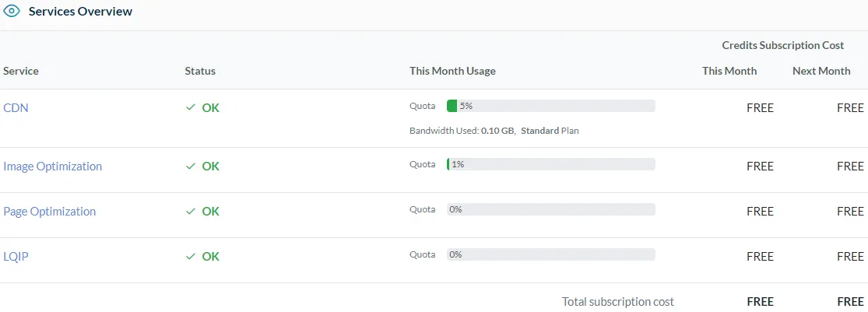Image resolution: width=868 pixels, height=312 pixels.
Task: Open the Image Optimization service link
Action: click(52, 167)
